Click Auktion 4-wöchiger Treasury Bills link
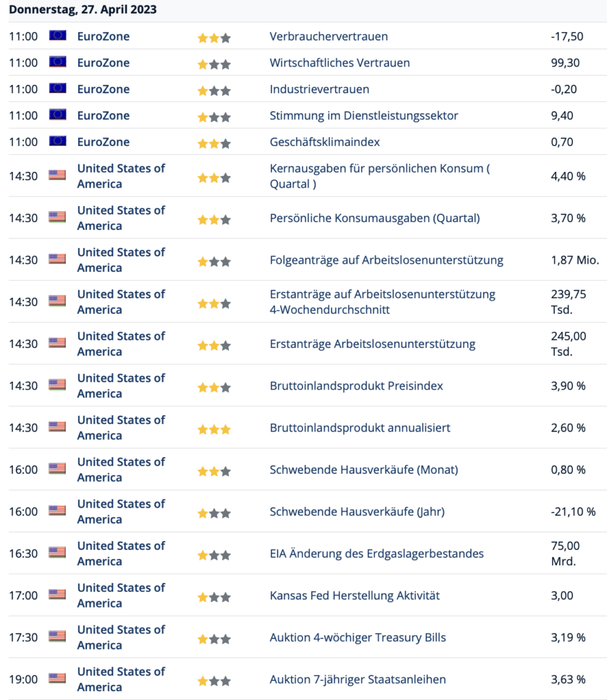The height and width of the screenshot is (700, 607). (358, 637)
